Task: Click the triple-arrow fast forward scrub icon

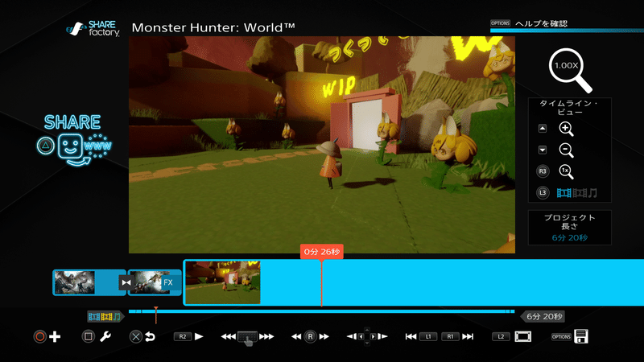Action: click(266, 336)
